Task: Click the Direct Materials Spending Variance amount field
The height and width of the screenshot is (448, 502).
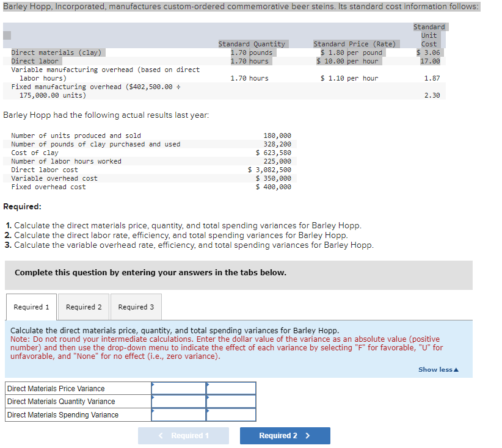Action: pos(178,414)
